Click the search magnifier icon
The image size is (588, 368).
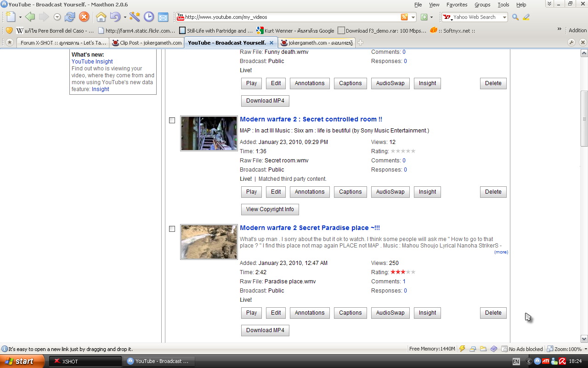coord(515,17)
